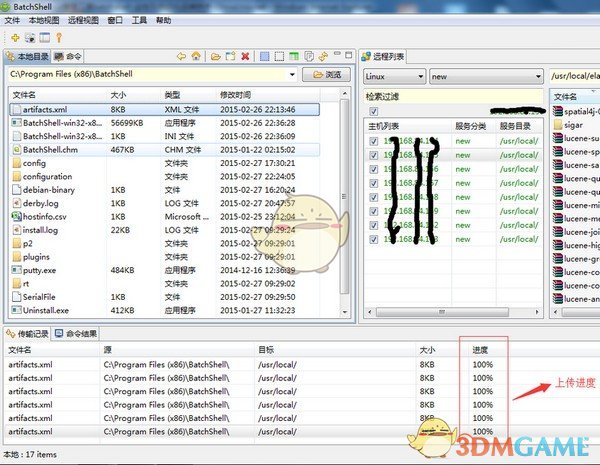Screen dimensions: 600x465
Task: Maximize the local directory panel
Action: (x=349, y=55)
